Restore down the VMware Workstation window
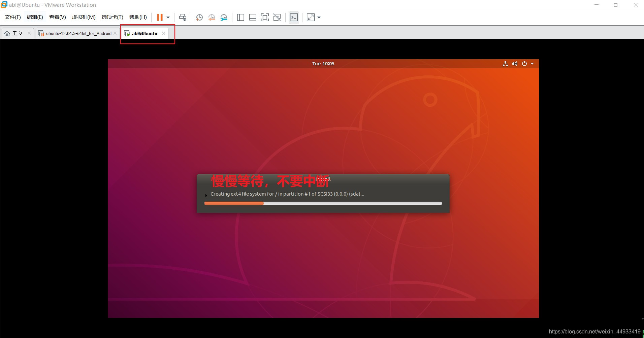Screen dimensions: 644x338 [616, 5]
